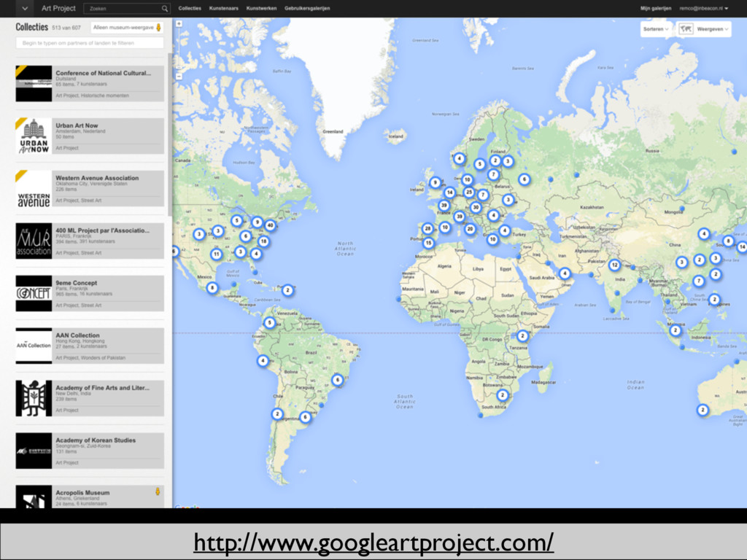Image resolution: width=747 pixels, height=560 pixels.
Task: Open Western Avenue Association collection
Action: pyautogui.click(x=90, y=189)
